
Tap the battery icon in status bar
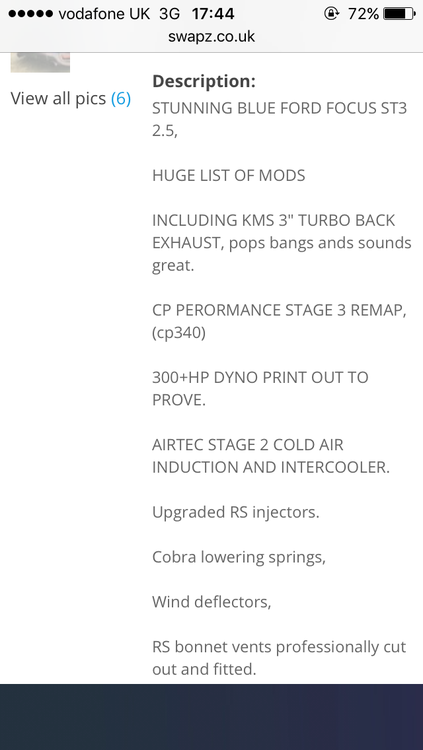pos(400,14)
